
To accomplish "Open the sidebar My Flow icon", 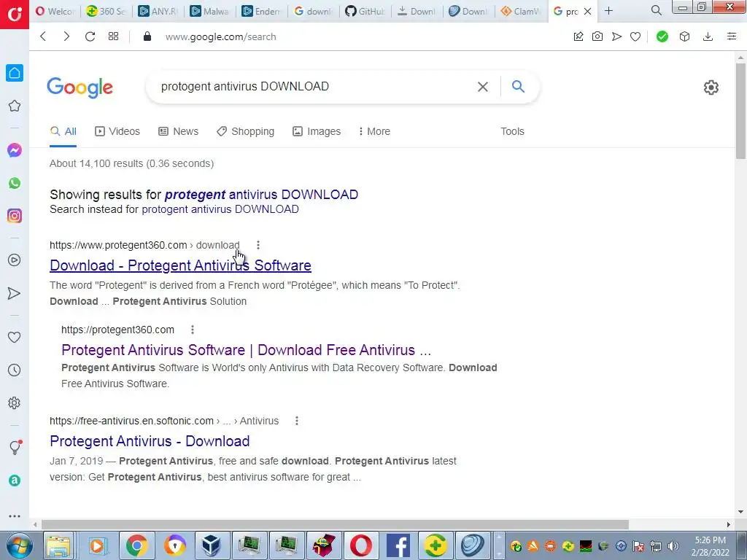I will (x=15, y=293).
